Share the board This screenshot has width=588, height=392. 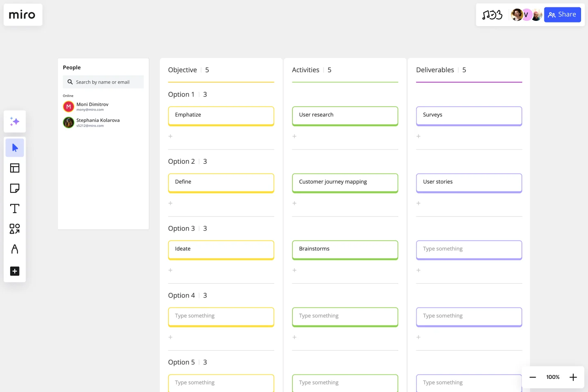(x=562, y=15)
